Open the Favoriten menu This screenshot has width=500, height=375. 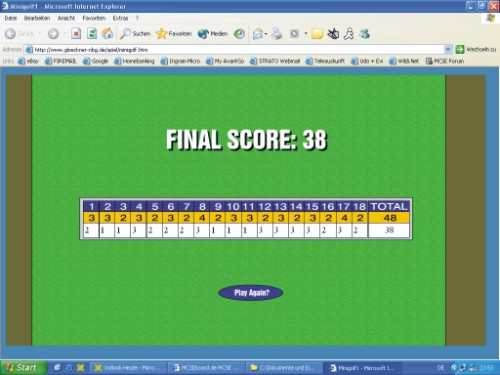click(x=94, y=18)
